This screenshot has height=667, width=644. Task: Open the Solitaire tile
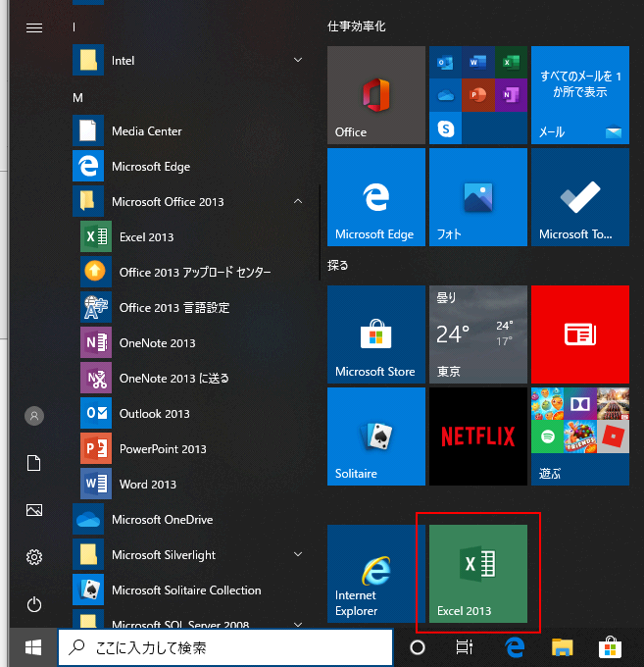pyautogui.click(x=376, y=436)
